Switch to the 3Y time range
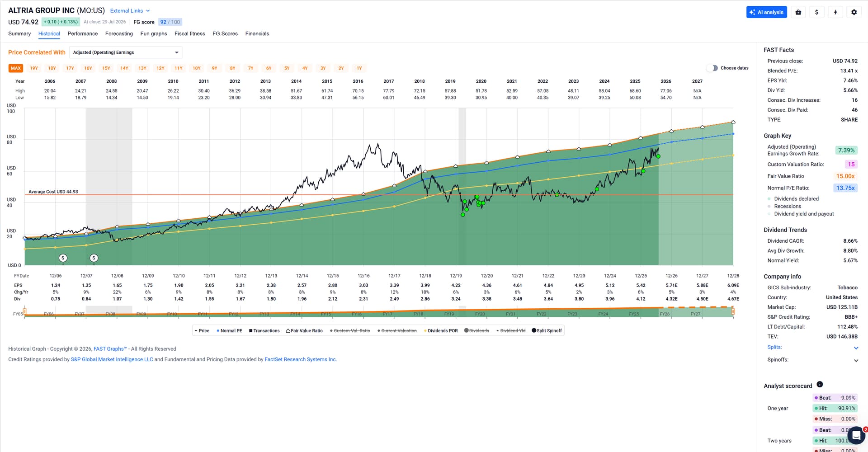Viewport: 868px width, 452px height. click(323, 68)
